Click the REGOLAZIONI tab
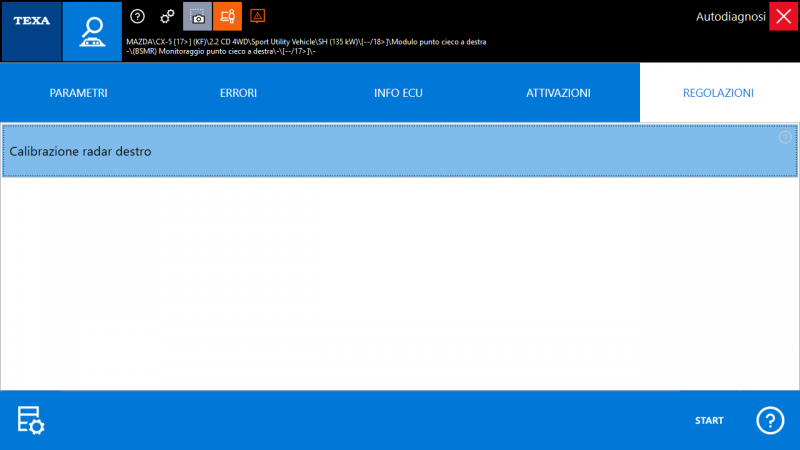 tap(718, 93)
